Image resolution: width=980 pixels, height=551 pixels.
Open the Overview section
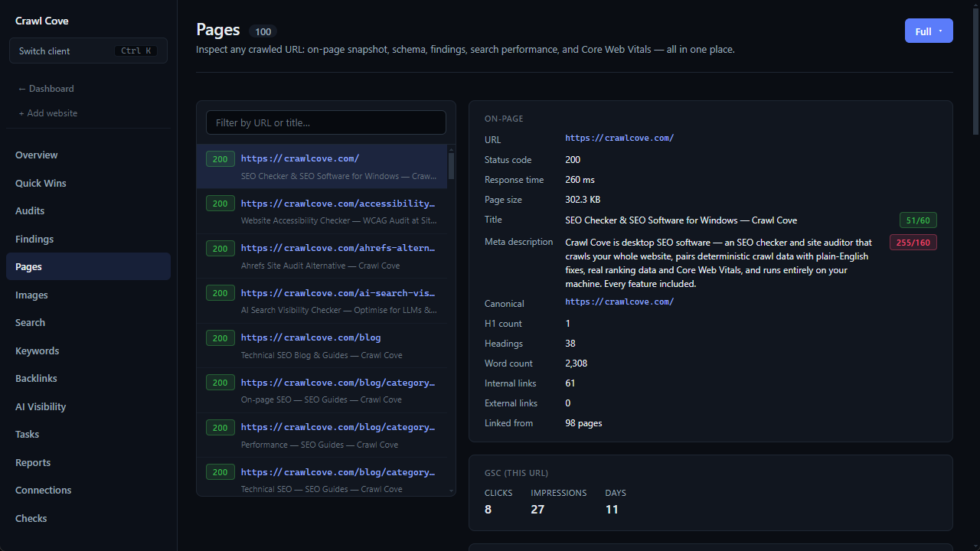pyautogui.click(x=88, y=155)
